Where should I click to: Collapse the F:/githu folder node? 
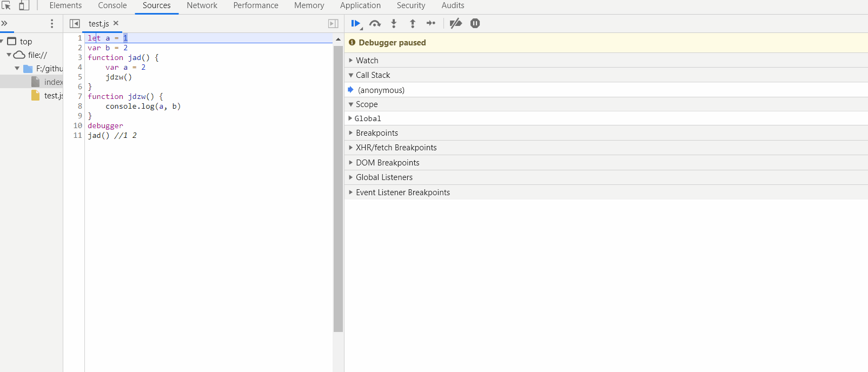(x=17, y=69)
